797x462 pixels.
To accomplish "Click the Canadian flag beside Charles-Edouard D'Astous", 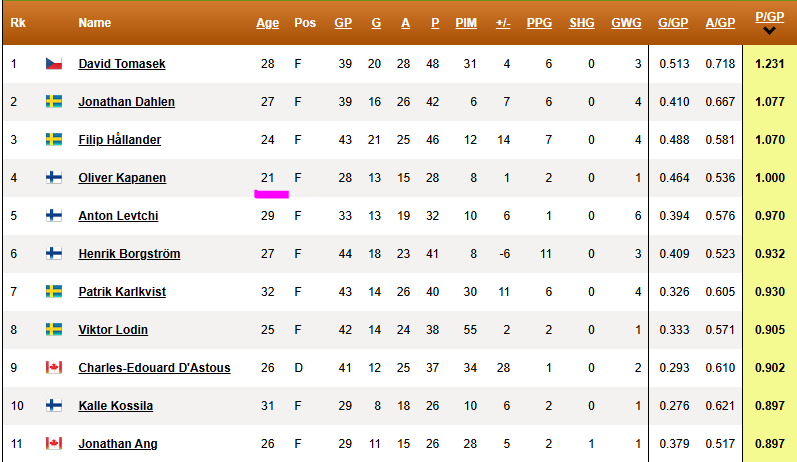I will click(54, 367).
